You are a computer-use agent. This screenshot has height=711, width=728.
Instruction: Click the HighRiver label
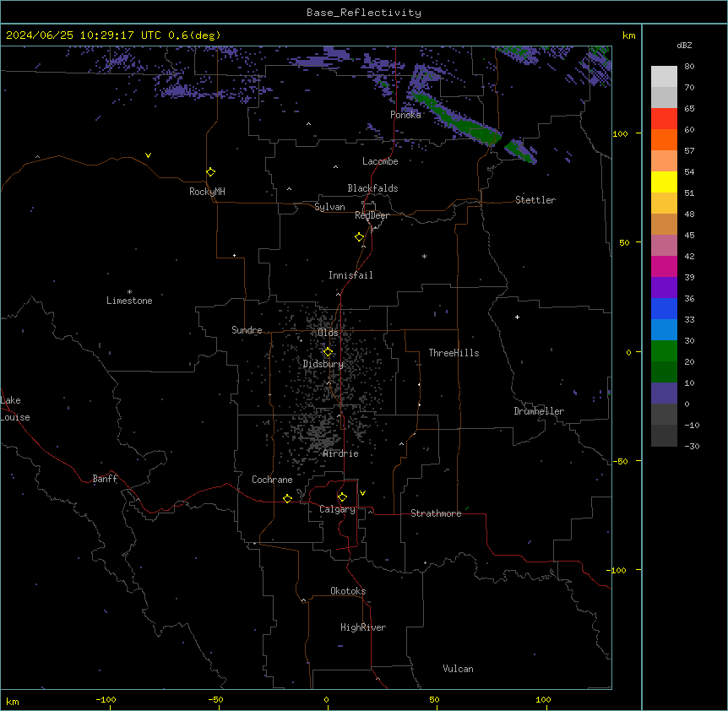[x=363, y=627]
